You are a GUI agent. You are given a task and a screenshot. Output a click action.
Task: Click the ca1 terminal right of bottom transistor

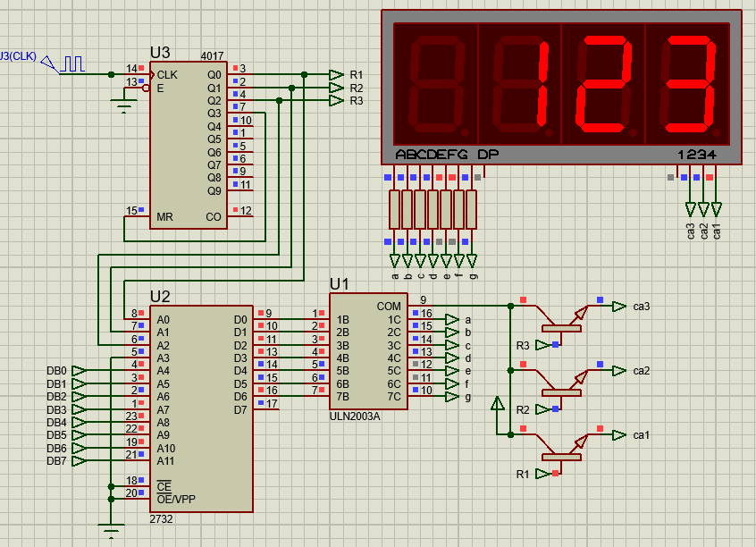pyautogui.click(x=619, y=434)
